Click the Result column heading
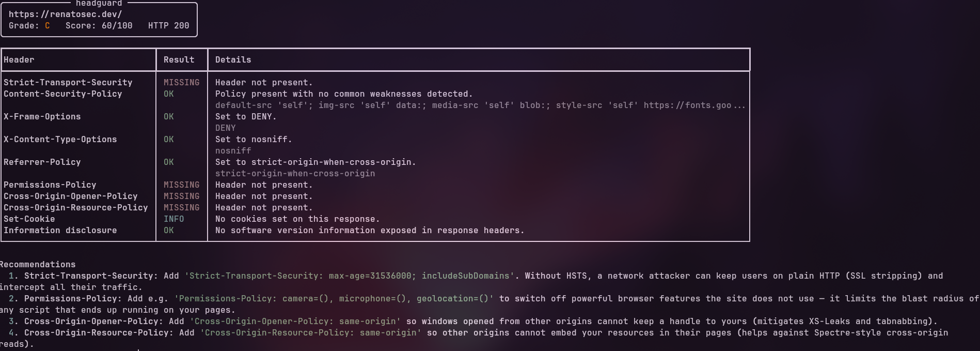 point(179,59)
